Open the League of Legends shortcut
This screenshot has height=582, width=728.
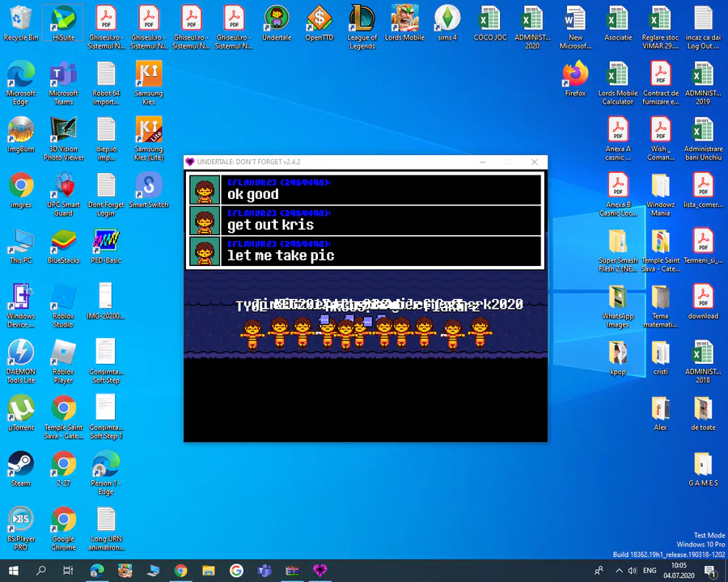[x=362, y=27]
